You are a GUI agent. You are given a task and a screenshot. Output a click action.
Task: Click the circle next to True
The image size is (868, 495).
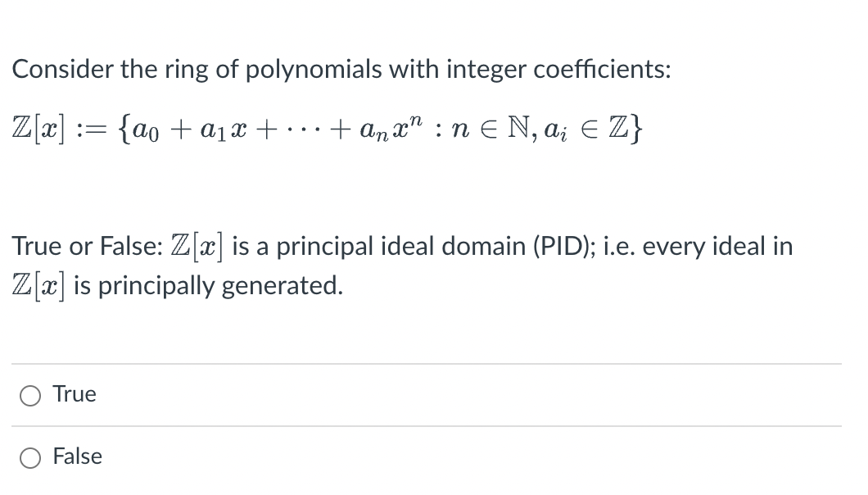[29, 394]
